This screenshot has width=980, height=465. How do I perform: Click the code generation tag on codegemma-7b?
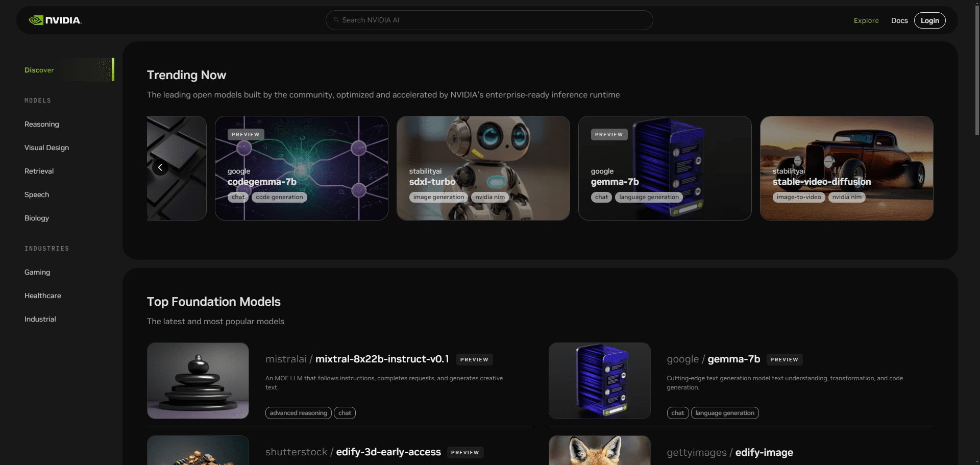[x=279, y=197]
